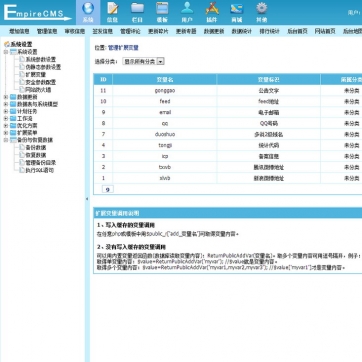Select 恢复数据 in the sidebar tree

coord(36,155)
